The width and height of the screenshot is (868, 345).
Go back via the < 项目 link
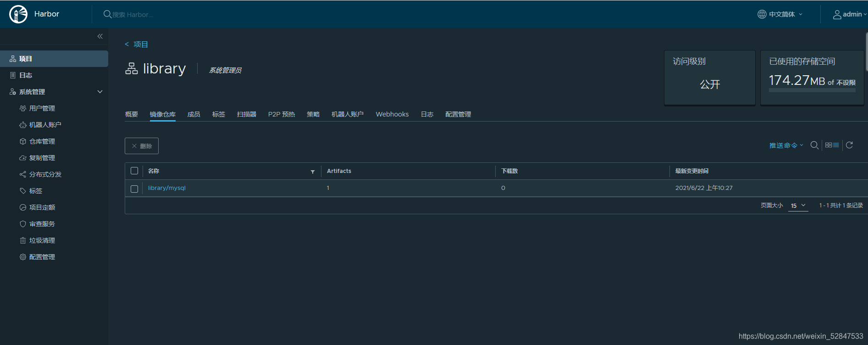136,45
